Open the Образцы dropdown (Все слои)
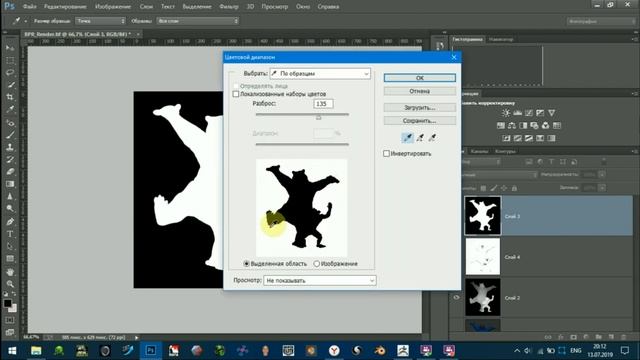Image resolution: width=640 pixels, height=360 pixels. pyautogui.click(x=198, y=21)
